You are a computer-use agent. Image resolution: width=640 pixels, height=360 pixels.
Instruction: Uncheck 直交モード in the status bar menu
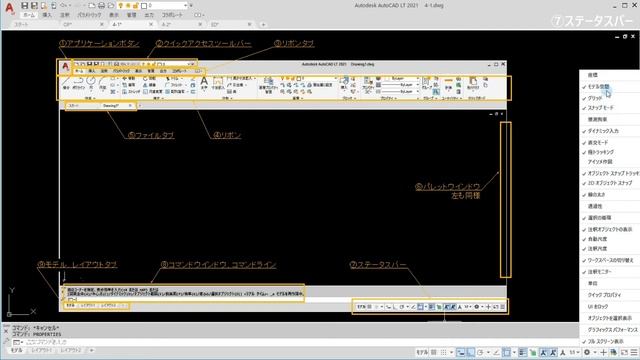[x=598, y=142]
